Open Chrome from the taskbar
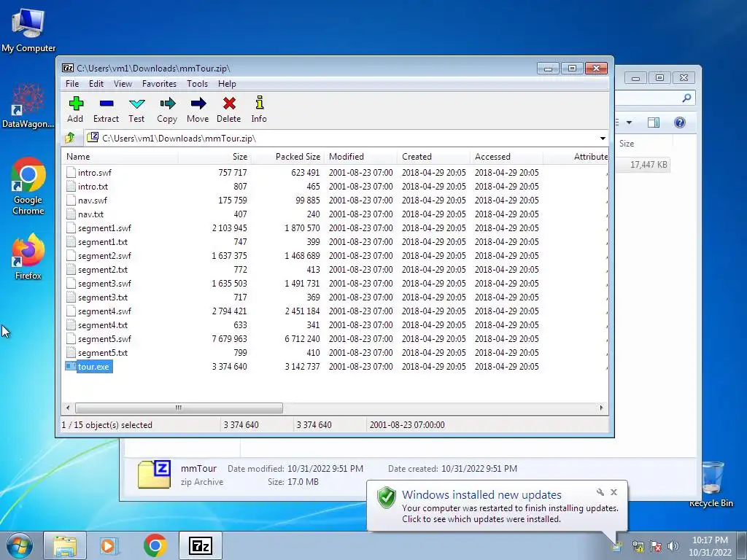Viewport: 747px width, 560px height. pyautogui.click(x=155, y=545)
